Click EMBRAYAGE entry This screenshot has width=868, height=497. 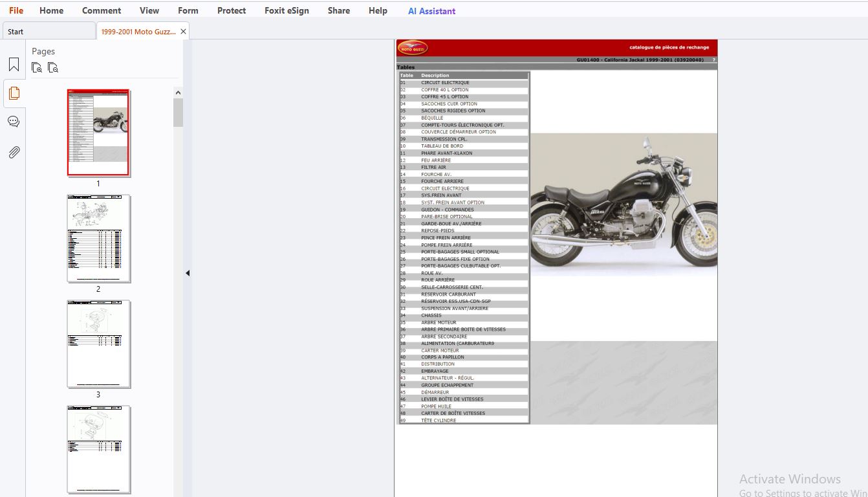pyautogui.click(x=435, y=371)
